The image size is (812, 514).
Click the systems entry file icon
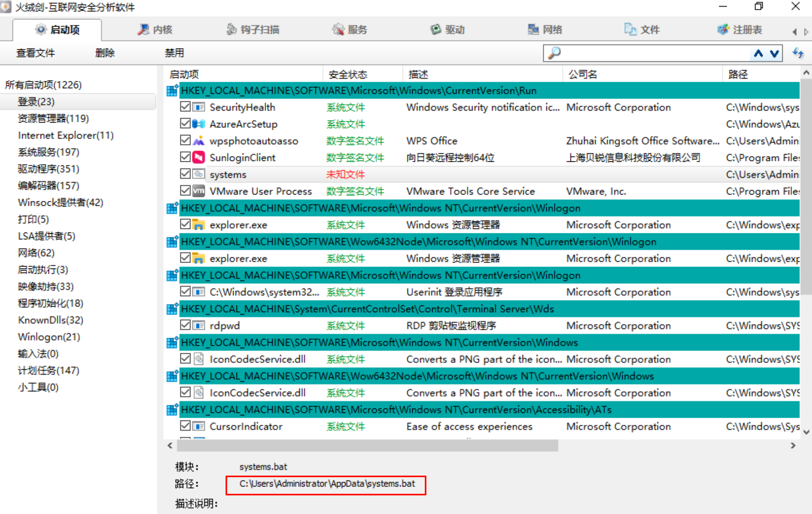coord(198,174)
